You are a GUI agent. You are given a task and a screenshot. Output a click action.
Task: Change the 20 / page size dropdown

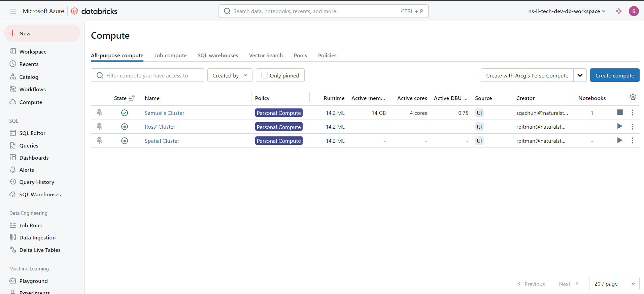[614, 284]
